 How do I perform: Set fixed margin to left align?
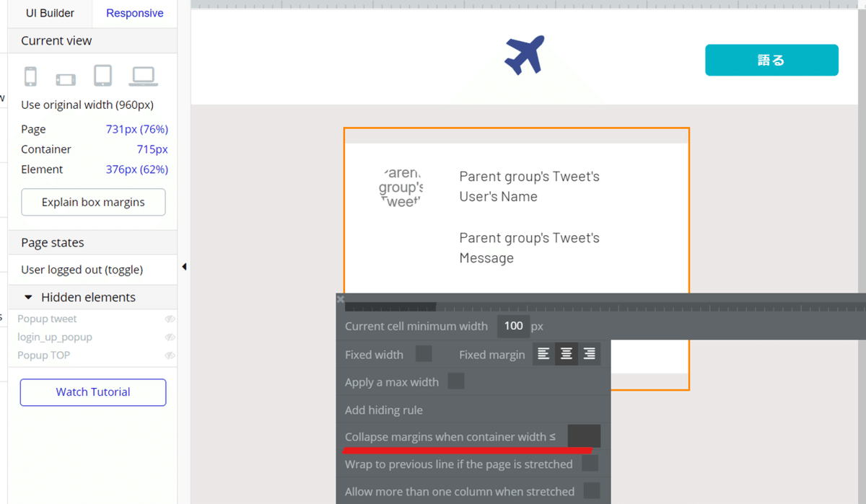544,354
